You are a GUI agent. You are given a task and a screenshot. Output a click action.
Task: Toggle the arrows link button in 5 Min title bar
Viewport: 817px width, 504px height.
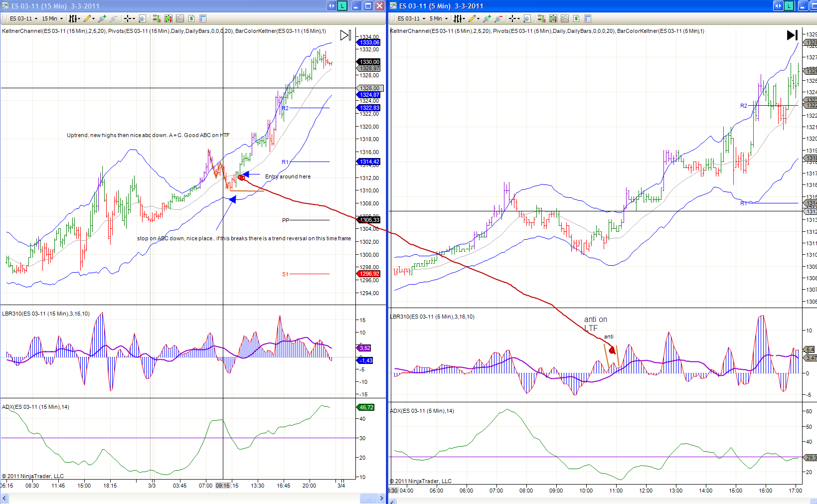pos(778,6)
